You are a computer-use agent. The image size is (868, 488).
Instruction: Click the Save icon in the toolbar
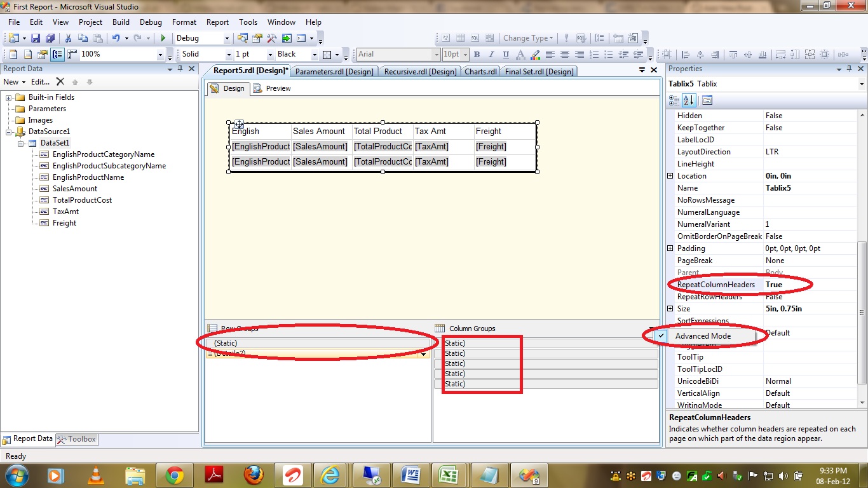pyautogui.click(x=36, y=39)
